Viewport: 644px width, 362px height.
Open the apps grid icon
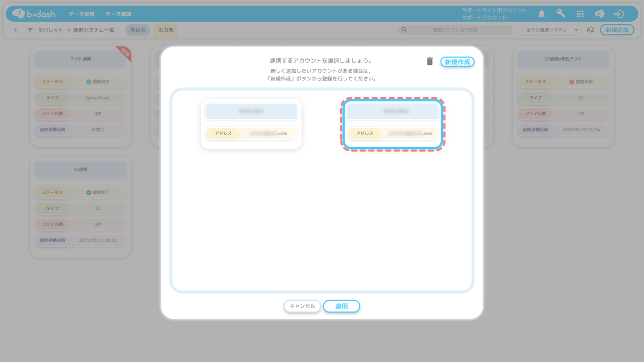pos(580,14)
